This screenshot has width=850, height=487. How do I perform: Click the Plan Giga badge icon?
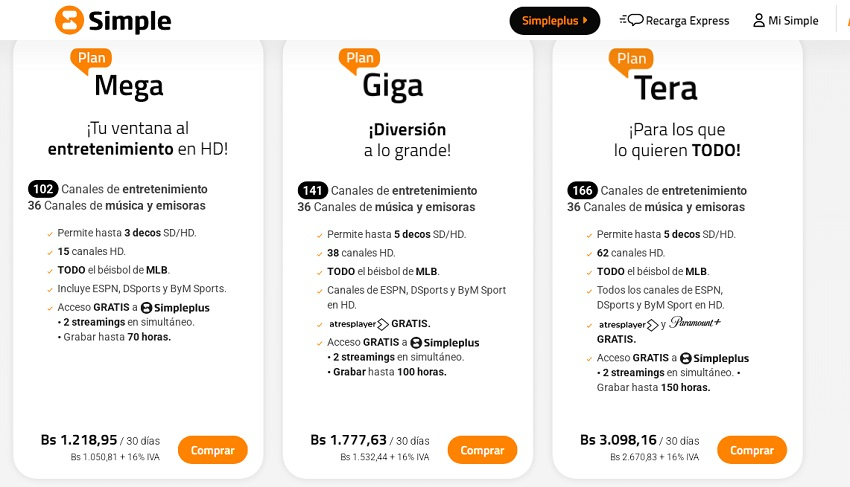click(x=360, y=60)
